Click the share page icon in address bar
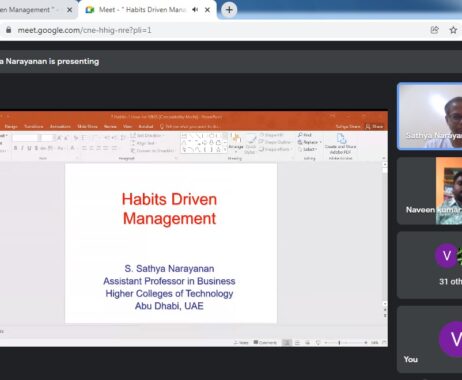 (x=435, y=30)
